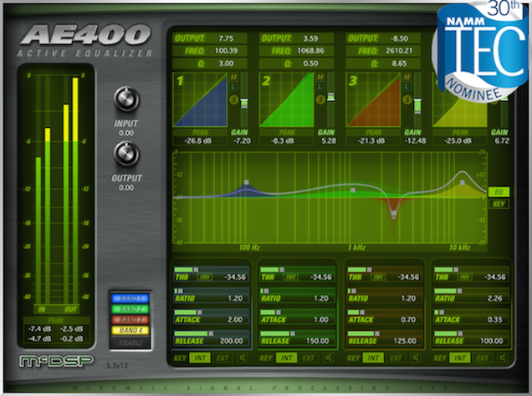This screenshot has width=532, height=396.
Task: Toggle the INV button on band 1 threshold
Action: (206, 277)
